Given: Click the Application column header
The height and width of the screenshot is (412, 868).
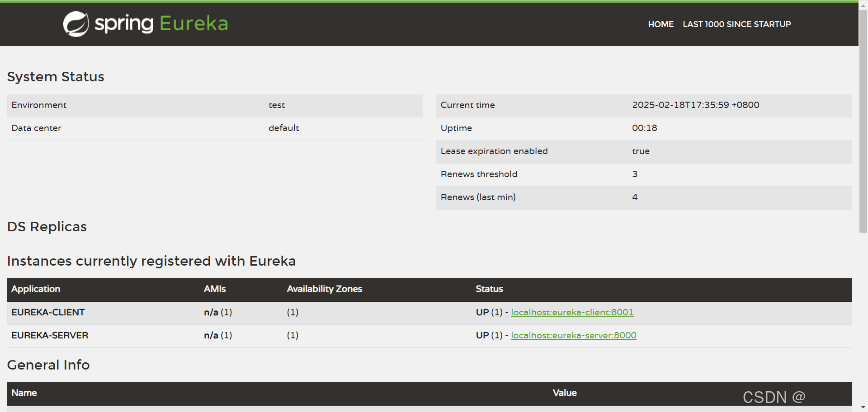Looking at the screenshot, I should 36,289.
